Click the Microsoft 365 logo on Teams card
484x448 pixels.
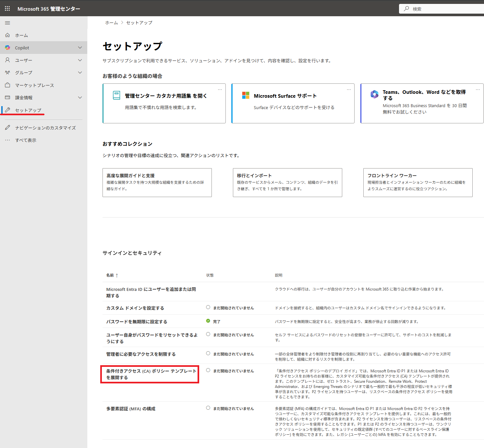374,94
